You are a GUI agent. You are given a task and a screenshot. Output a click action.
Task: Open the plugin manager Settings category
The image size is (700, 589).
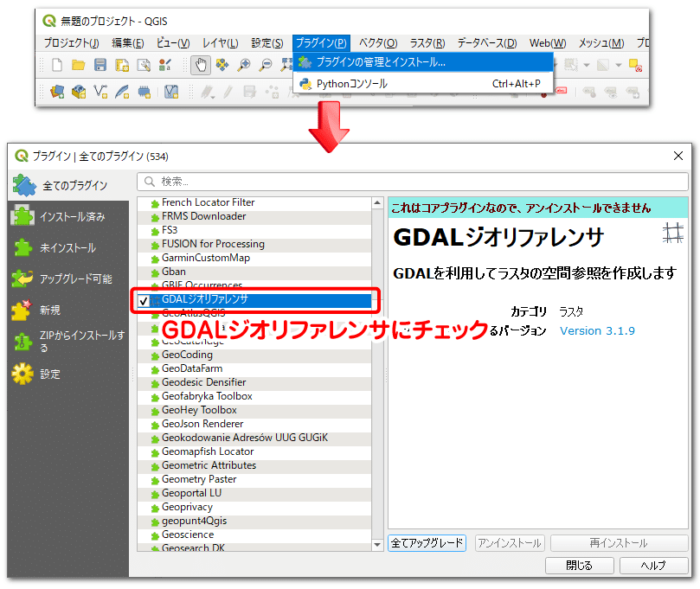[68, 374]
